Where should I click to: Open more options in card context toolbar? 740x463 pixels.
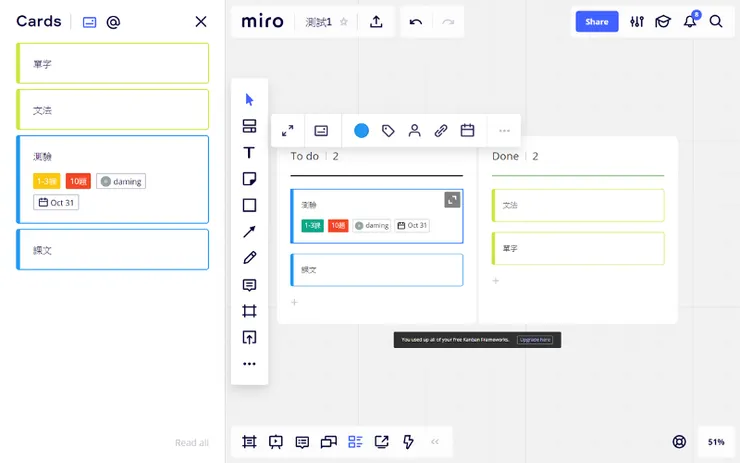(x=505, y=131)
